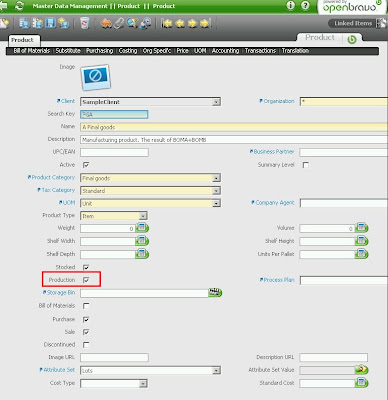
Task: Click the product Image placeholder thumbnail
Action: click(95, 77)
